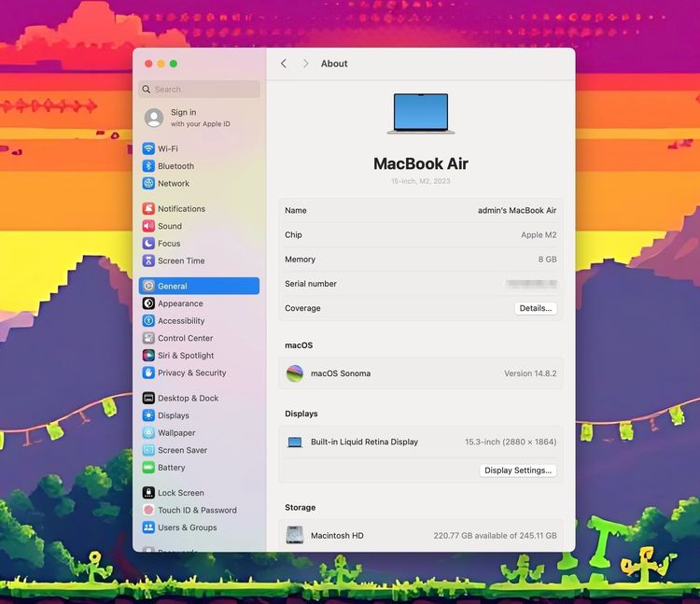
Task: Click the Sound speaker icon
Action: [148, 226]
